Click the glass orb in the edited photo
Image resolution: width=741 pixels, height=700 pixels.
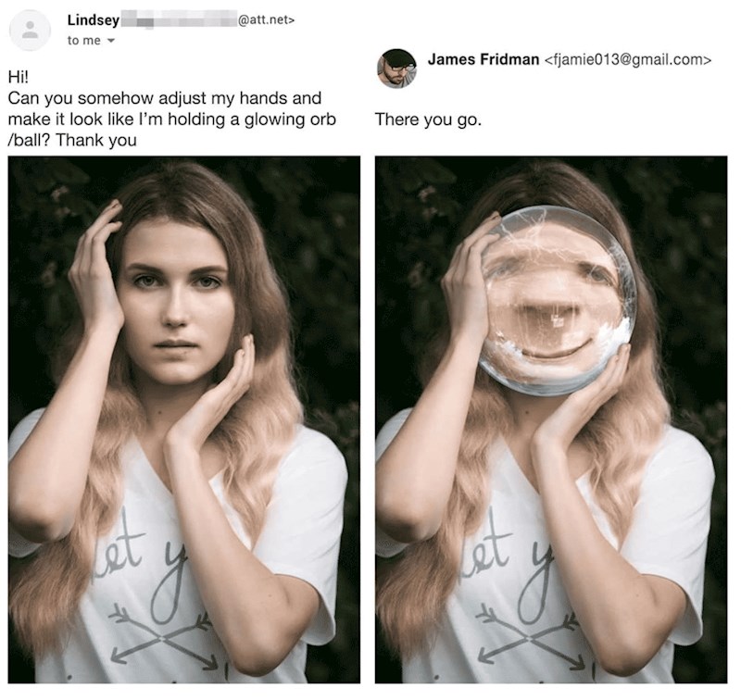coord(556,298)
